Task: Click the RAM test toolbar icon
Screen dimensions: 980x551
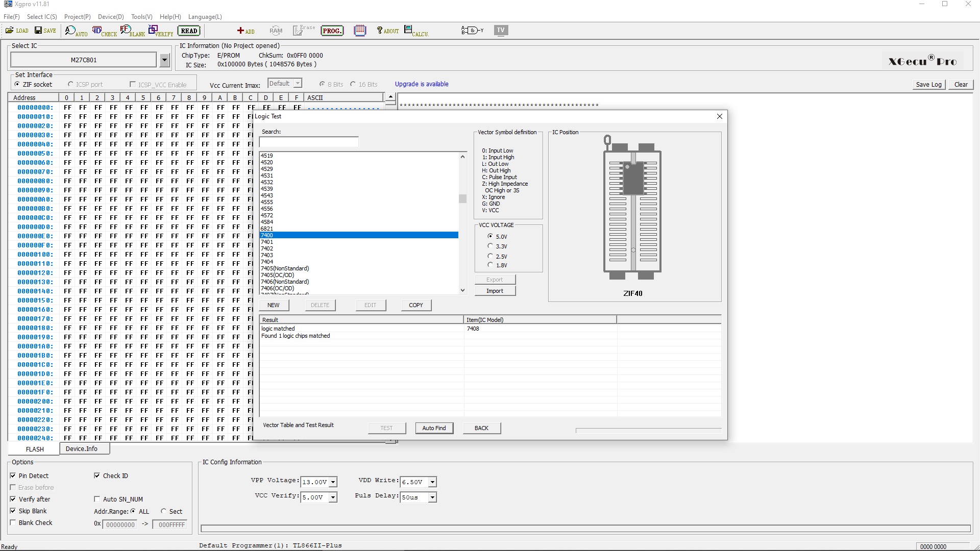Action: click(x=276, y=31)
